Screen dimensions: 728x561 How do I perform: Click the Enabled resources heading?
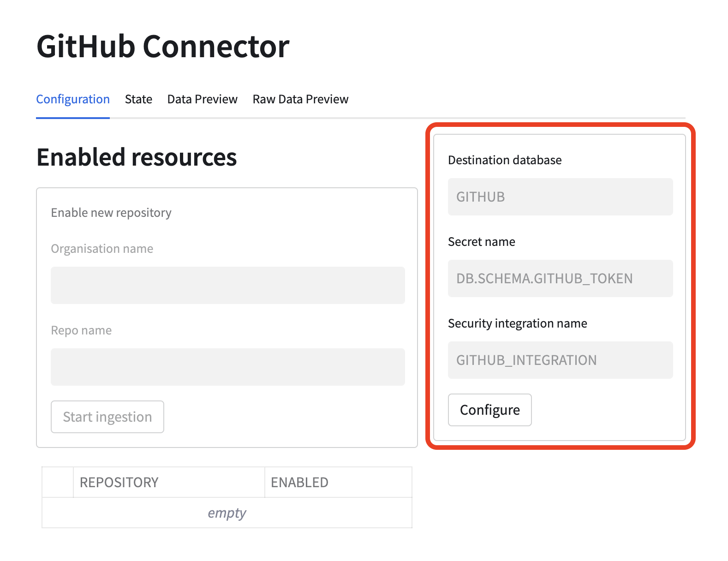137,157
